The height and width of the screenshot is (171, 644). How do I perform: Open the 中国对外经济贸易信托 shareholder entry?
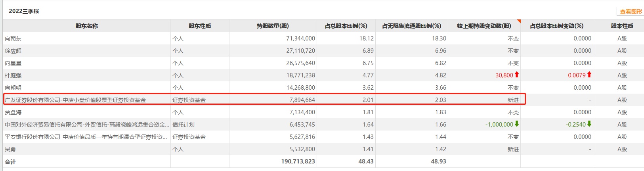coord(85,125)
